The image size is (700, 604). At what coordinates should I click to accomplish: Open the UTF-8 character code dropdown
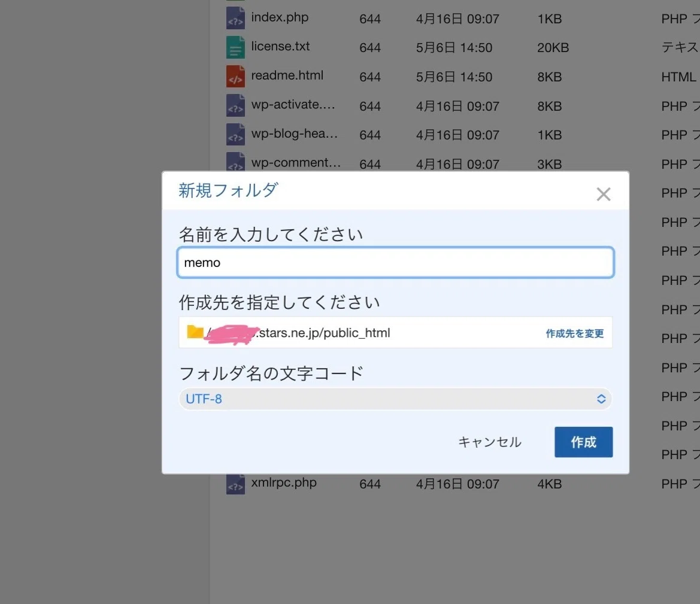tap(396, 399)
